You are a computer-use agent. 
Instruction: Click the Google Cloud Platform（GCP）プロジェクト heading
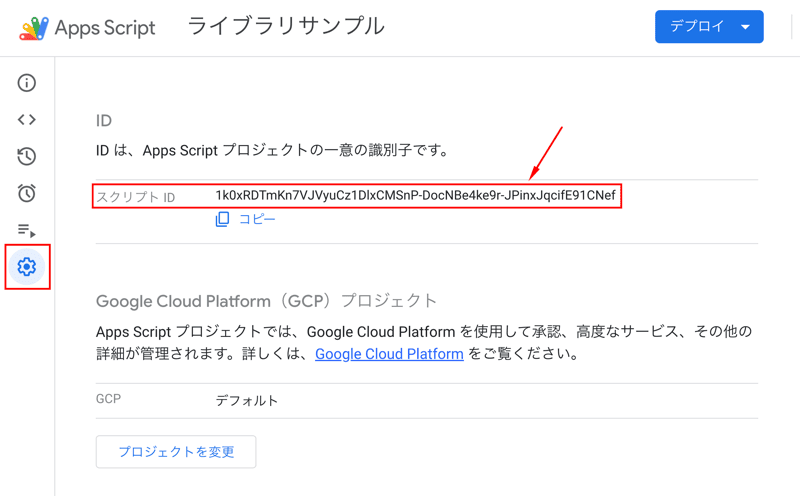tap(266, 301)
